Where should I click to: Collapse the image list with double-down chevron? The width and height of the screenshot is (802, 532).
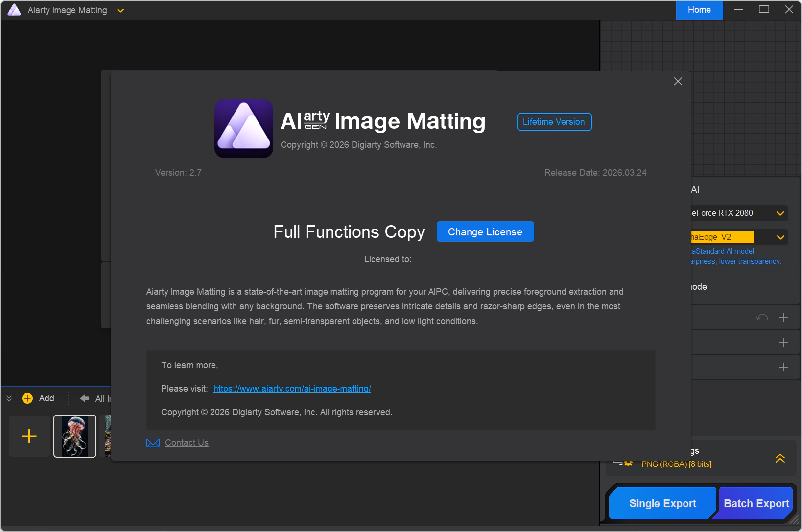pos(9,398)
